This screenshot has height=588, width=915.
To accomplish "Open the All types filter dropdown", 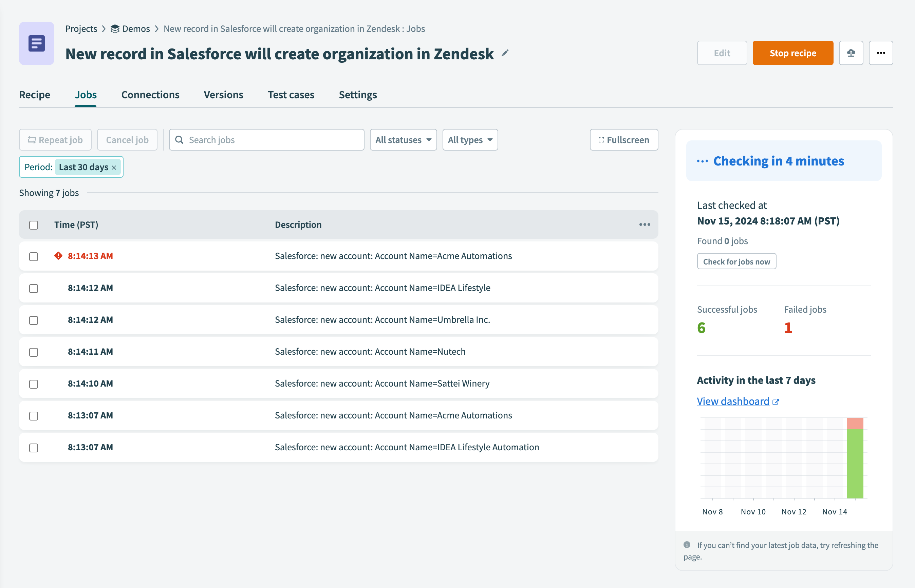I will coord(470,140).
